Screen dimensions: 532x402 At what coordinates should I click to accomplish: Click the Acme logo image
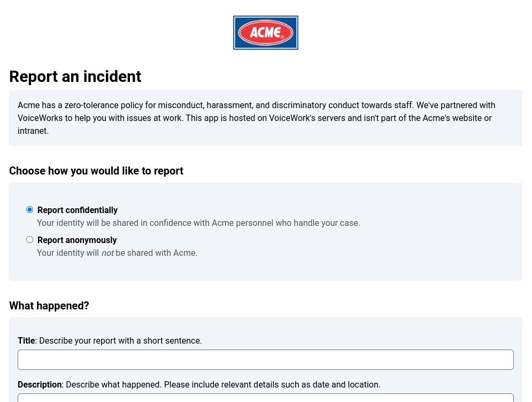click(x=265, y=33)
